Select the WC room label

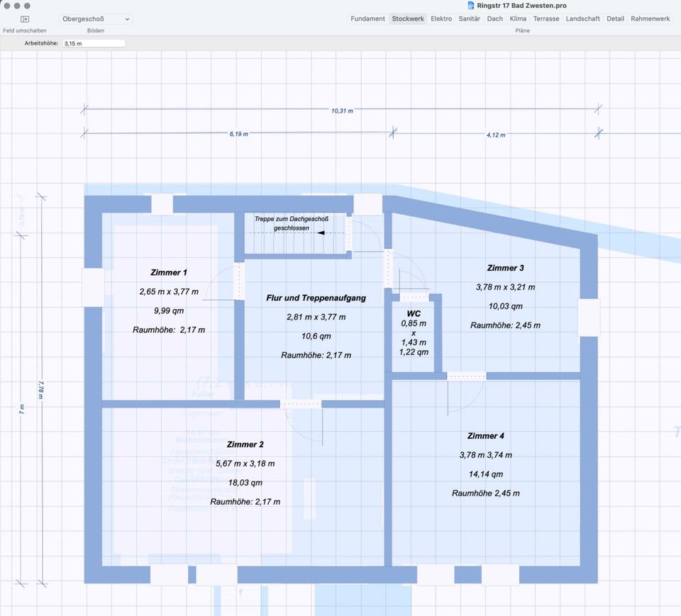414,313
